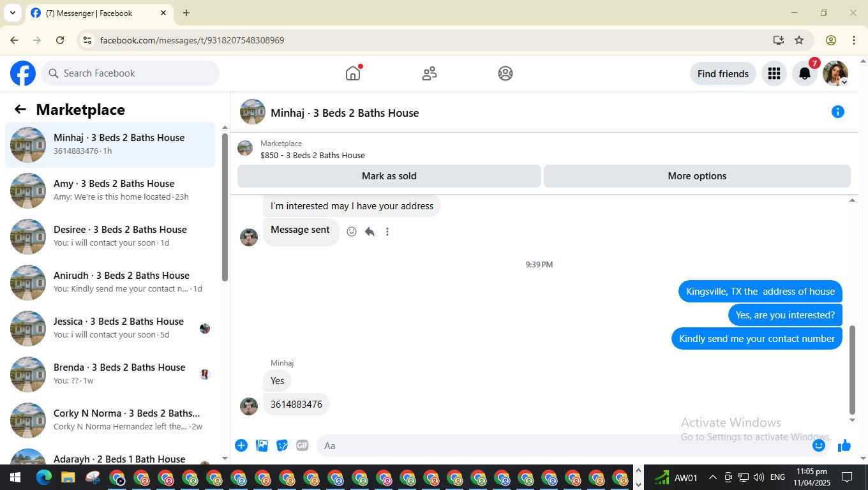Open the Windows notification center

[x=847, y=477]
